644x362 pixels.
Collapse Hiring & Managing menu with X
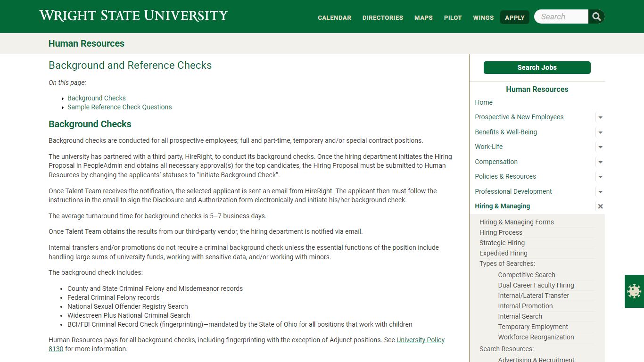click(600, 206)
